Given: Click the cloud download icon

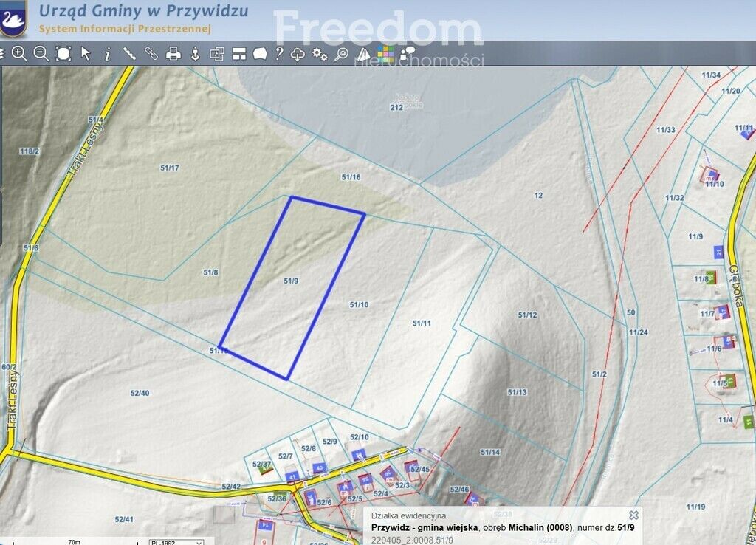Looking at the screenshot, I should coord(298,53).
